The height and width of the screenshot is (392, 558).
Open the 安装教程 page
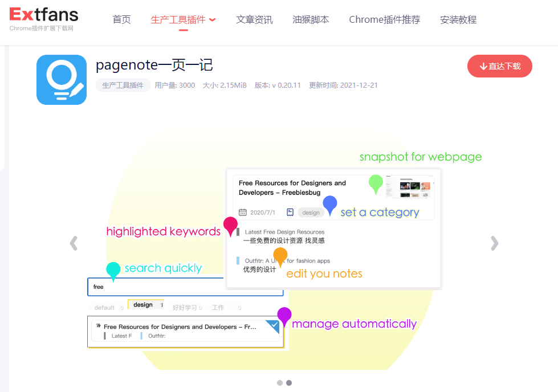pos(458,19)
